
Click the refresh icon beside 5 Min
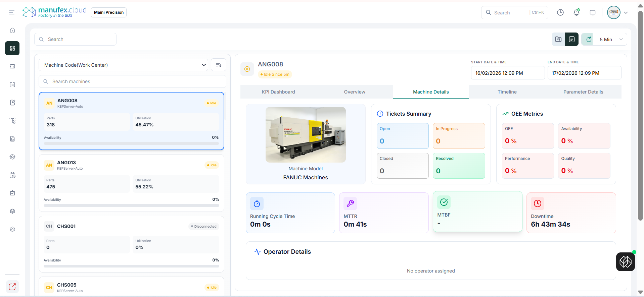click(589, 39)
